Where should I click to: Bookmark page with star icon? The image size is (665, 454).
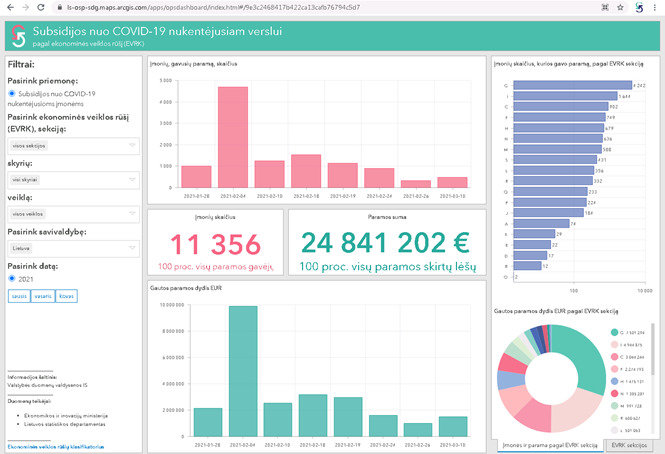[620, 7]
